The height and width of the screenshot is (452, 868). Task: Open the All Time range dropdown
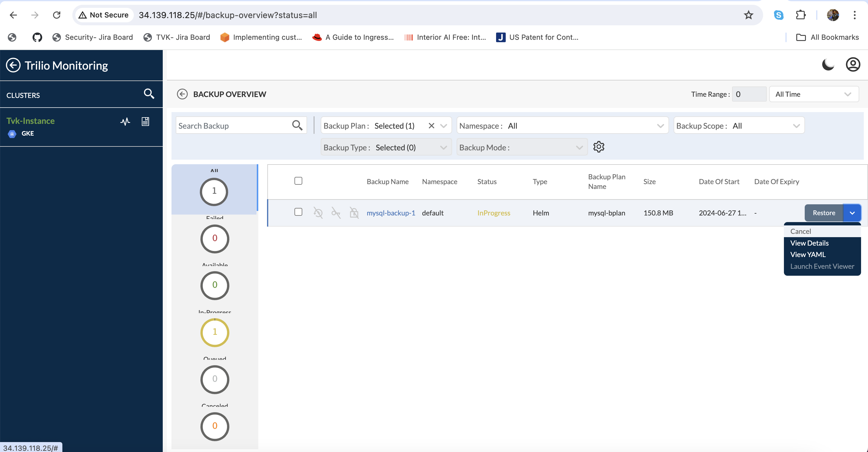click(x=813, y=94)
